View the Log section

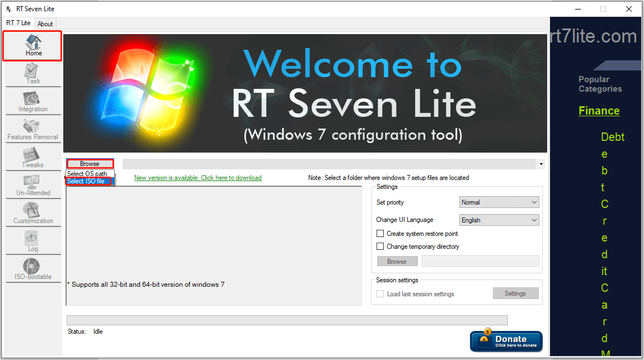coord(33,242)
